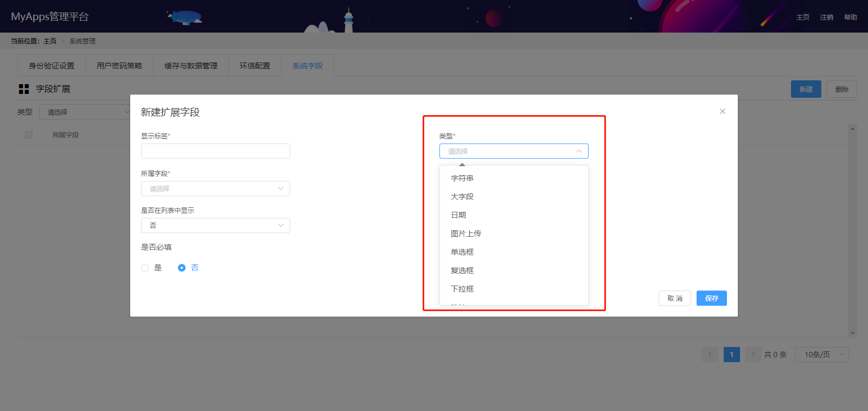Open the 10条/页 page size dropdown
868x411 pixels.
[x=821, y=355]
